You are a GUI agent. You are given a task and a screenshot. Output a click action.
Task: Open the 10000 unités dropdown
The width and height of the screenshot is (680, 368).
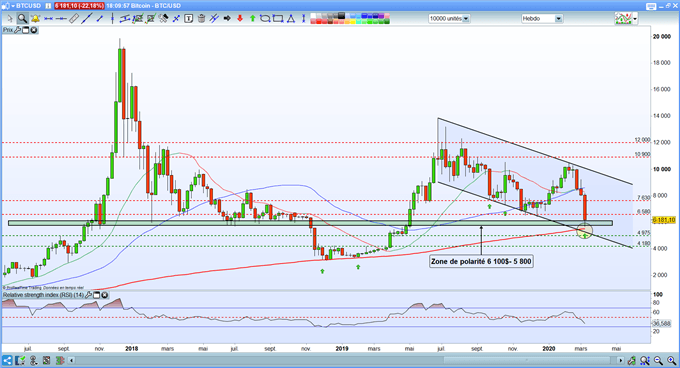click(449, 19)
